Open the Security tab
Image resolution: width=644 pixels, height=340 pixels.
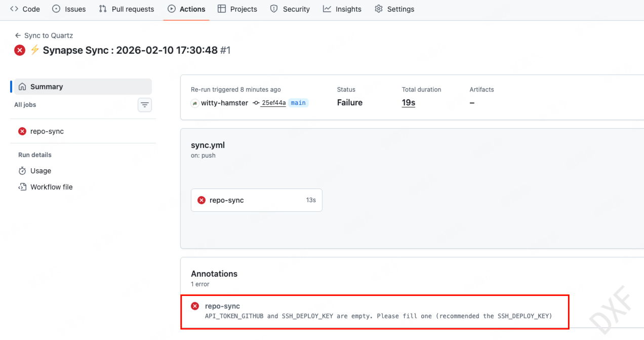tap(290, 9)
